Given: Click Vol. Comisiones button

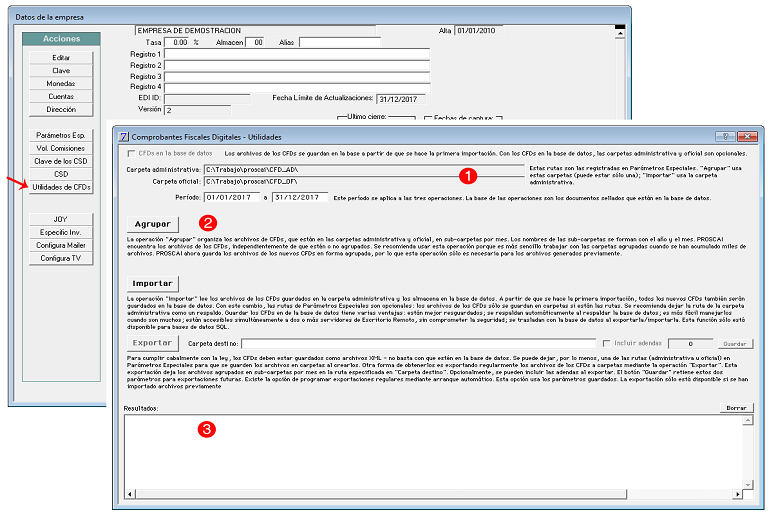Looking at the screenshot, I should (61, 148).
